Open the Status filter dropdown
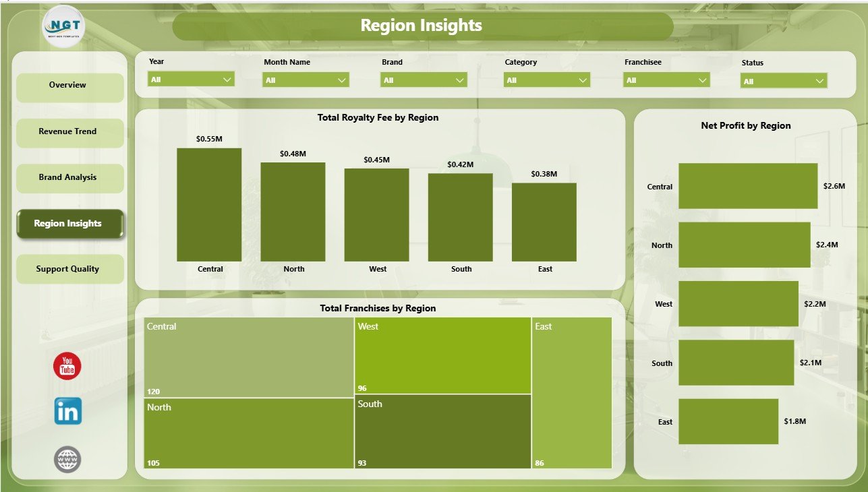868x492 pixels. click(784, 81)
